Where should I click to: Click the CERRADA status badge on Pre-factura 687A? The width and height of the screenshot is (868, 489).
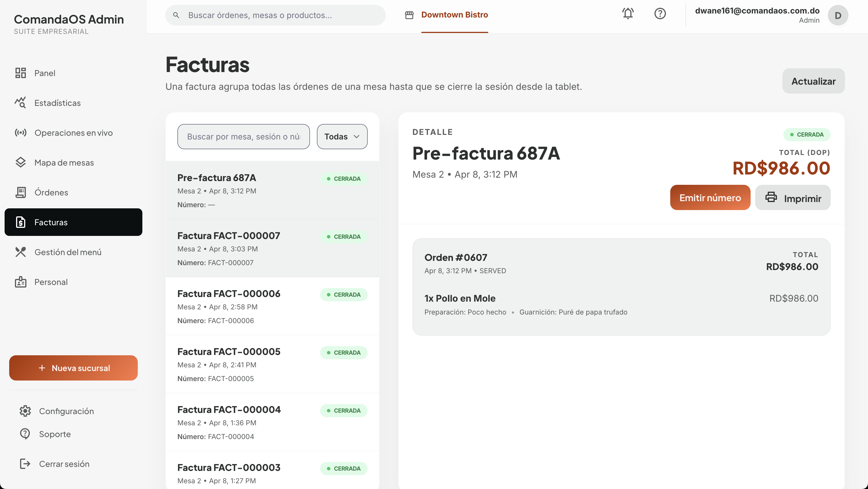343,178
